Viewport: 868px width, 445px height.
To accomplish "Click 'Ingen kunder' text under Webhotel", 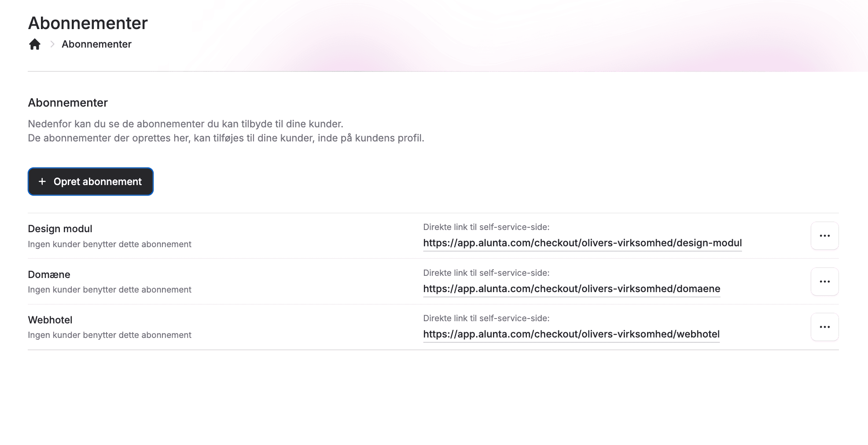I will (109, 335).
